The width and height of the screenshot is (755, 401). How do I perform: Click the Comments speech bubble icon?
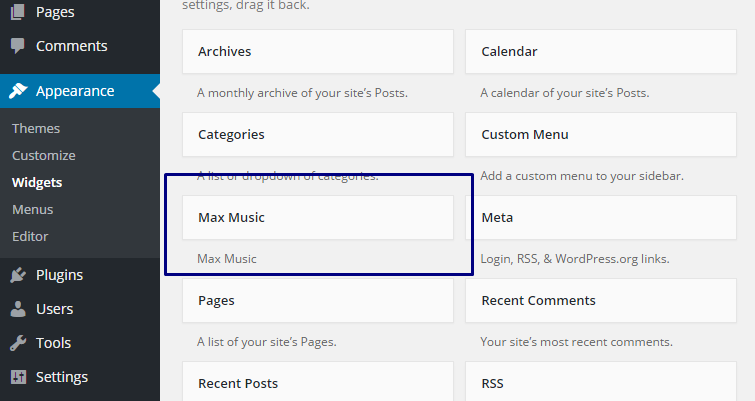coord(18,46)
